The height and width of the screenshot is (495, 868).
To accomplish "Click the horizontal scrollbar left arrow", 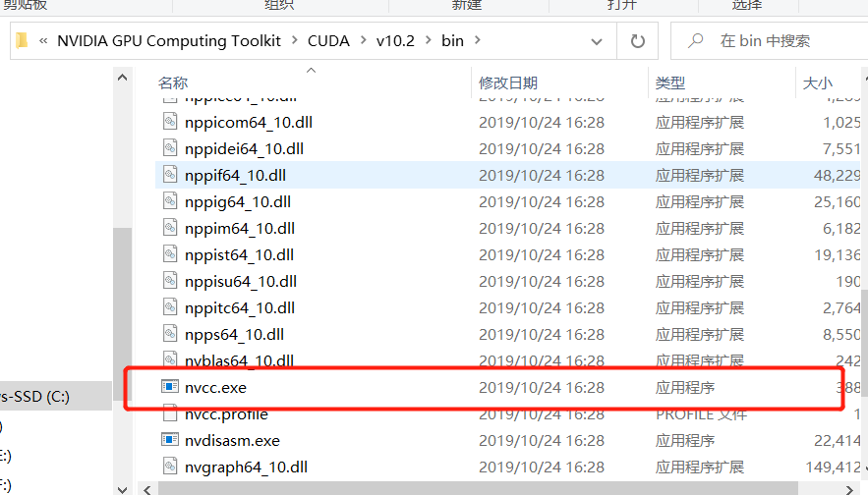I will [147, 489].
